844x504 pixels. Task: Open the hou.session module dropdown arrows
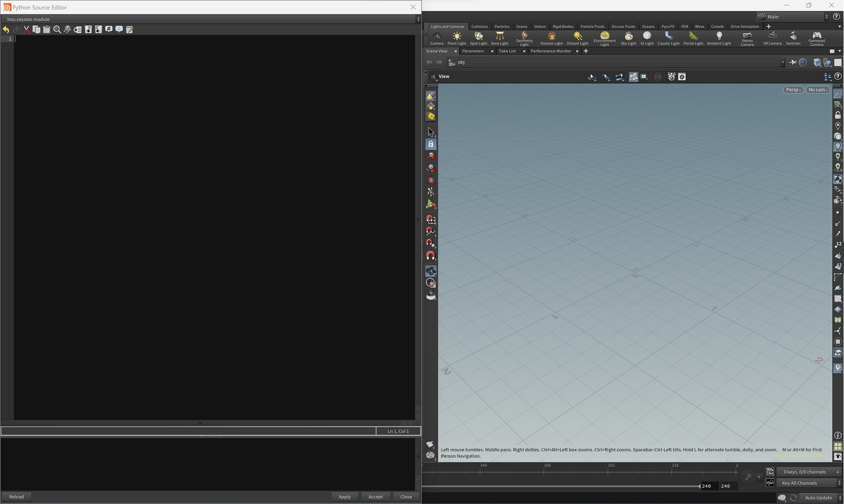tap(418, 19)
